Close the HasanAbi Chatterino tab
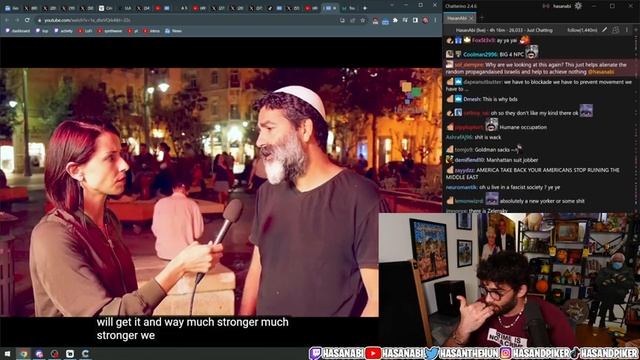The height and width of the screenshot is (360, 640). [471, 18]
